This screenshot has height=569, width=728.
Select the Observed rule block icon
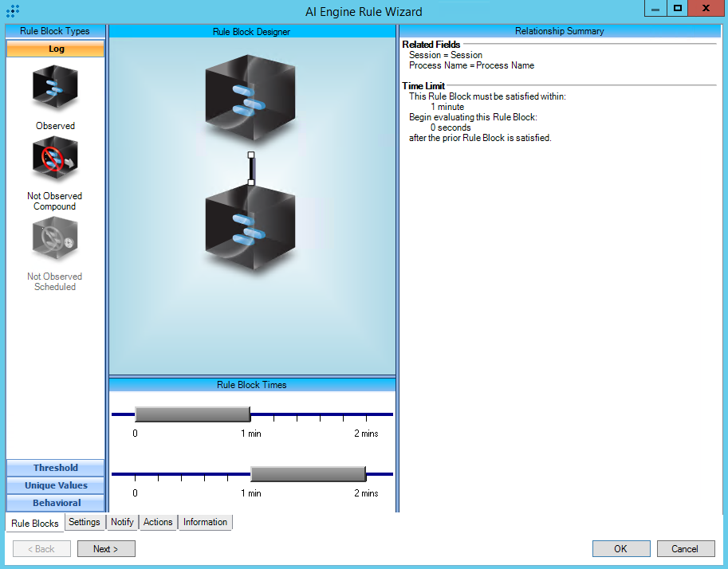[x=55, y=88]
